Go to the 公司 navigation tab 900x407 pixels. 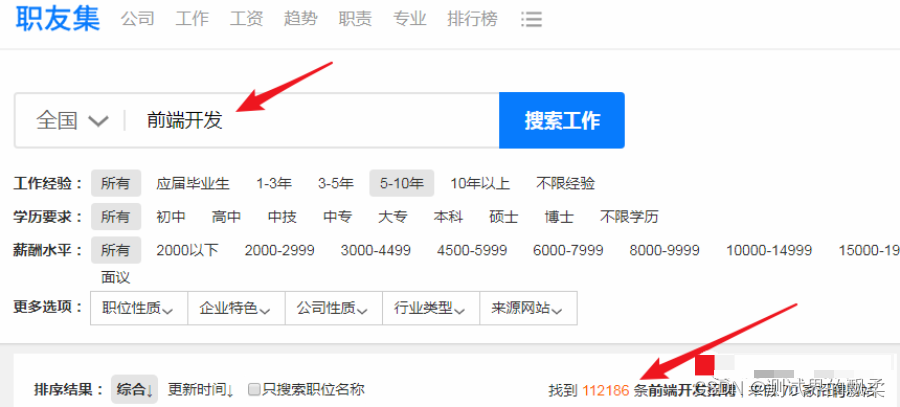click(138, 19)
